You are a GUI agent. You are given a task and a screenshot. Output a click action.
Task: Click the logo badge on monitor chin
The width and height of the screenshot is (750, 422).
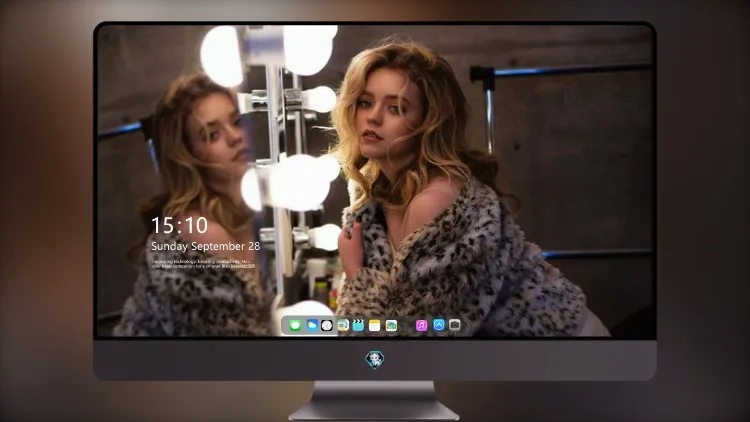(375, 360)
